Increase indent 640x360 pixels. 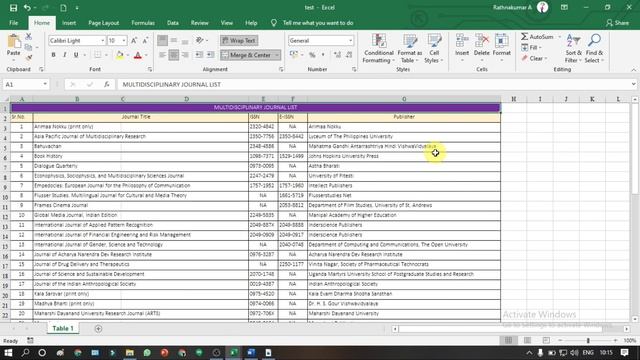coord(211,55)
